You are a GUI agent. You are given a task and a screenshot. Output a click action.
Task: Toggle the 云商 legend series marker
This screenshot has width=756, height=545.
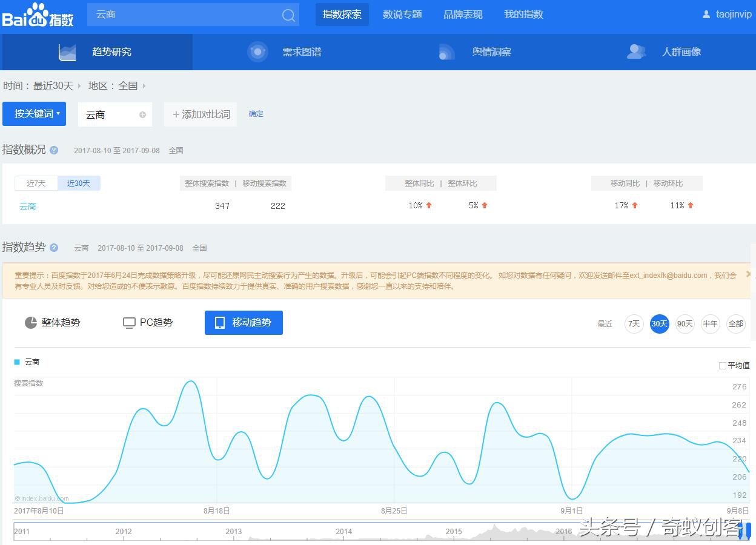[x=17, y=362]
